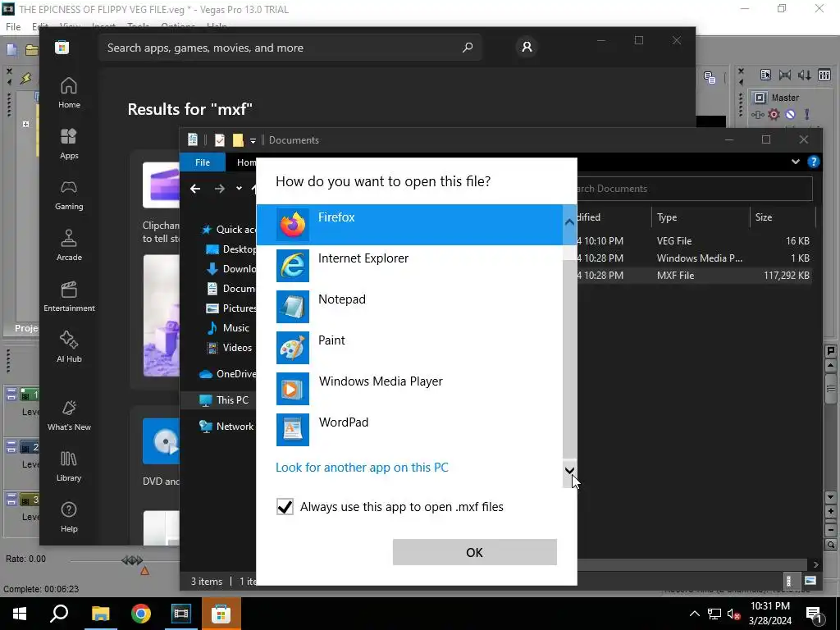Expand the Explorer ribbon chevron

pyautogui.click(x=796, y=162)
